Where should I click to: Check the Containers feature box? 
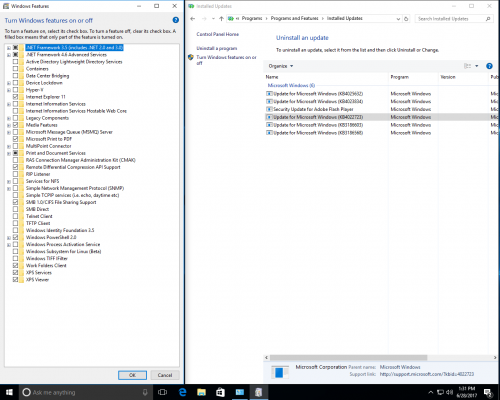(x=15, y=69)
